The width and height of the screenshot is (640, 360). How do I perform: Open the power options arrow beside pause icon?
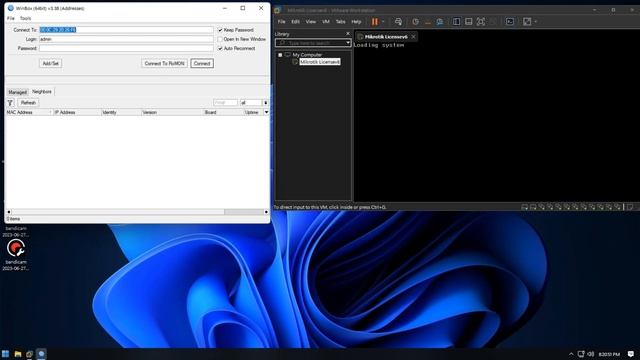point(383,22)
